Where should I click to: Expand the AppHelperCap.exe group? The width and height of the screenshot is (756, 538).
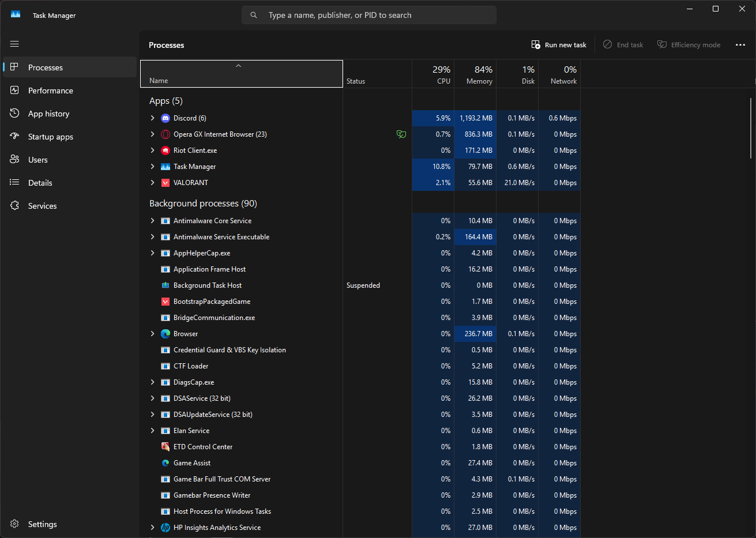coord(152,253)
